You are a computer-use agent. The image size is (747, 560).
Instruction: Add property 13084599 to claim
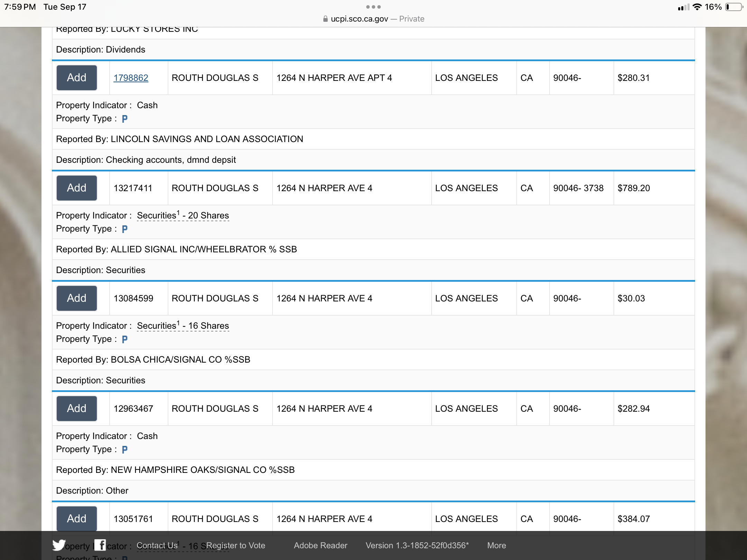tap(77, 298)
